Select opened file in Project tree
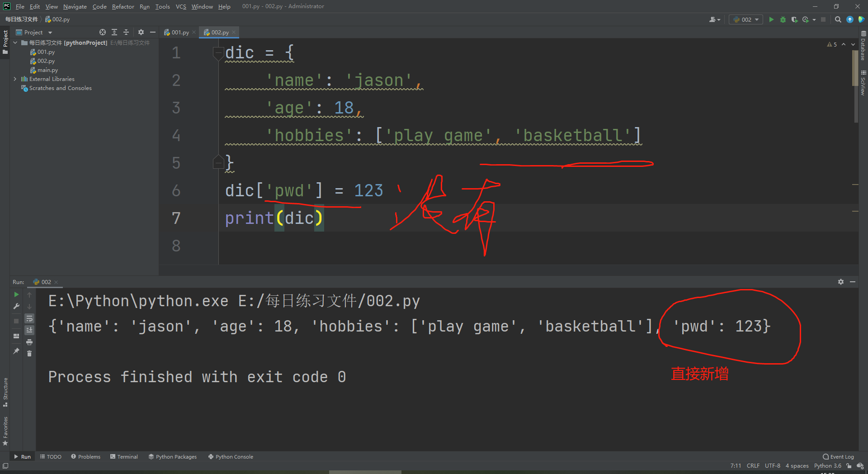Screen dimensions: 868x474 pos(103,32)
